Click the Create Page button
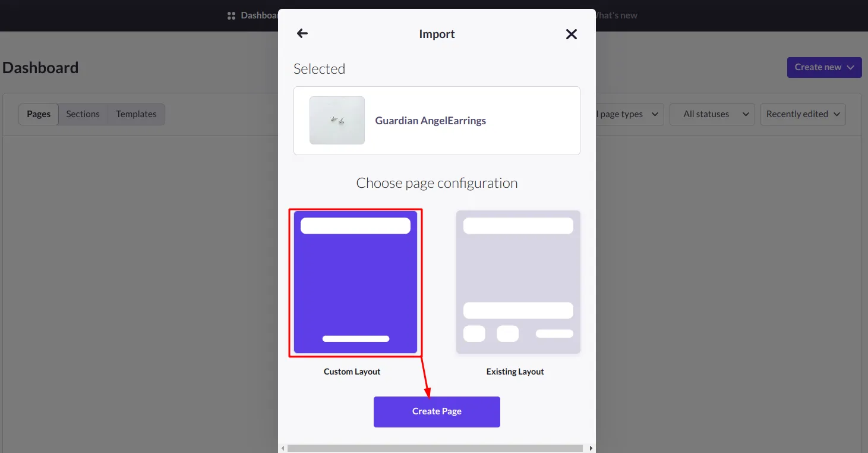 pos(437,411)
